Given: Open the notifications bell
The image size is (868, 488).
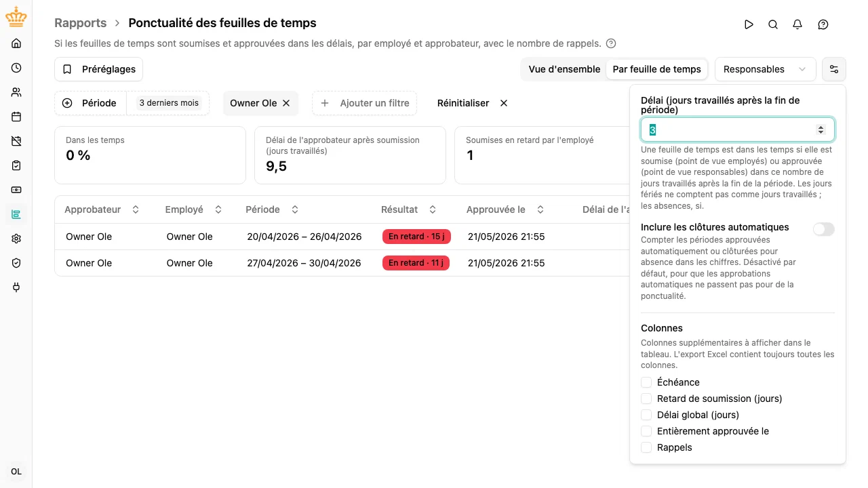Looking at the screenshot, I should [797, 24].
